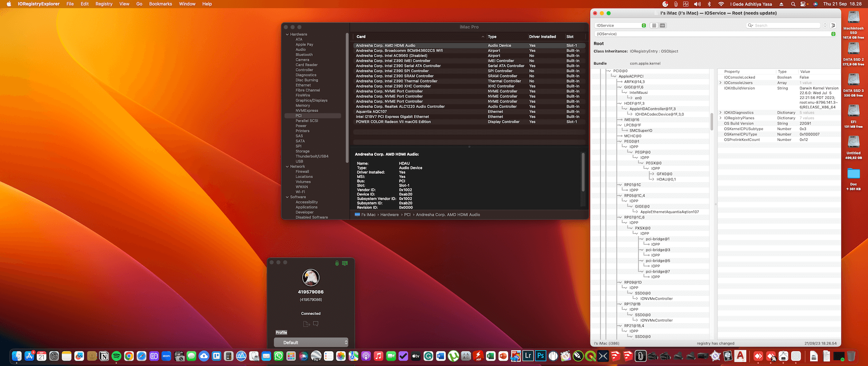Select NVMExpress in the hardware sidebar
The width and height of the screenshot is (868, 366).
[307, 111]
